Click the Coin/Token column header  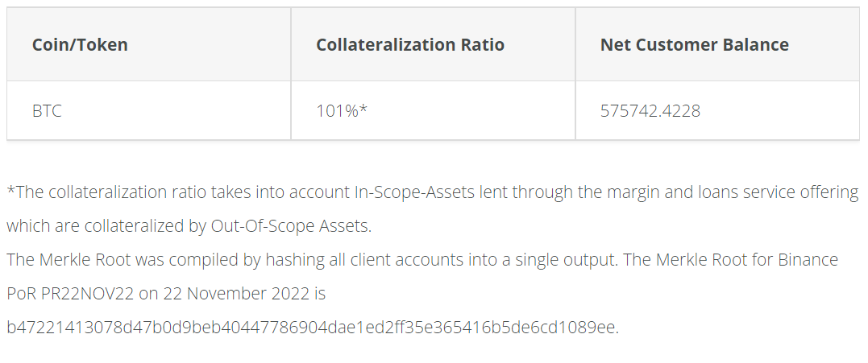(80, 45)
